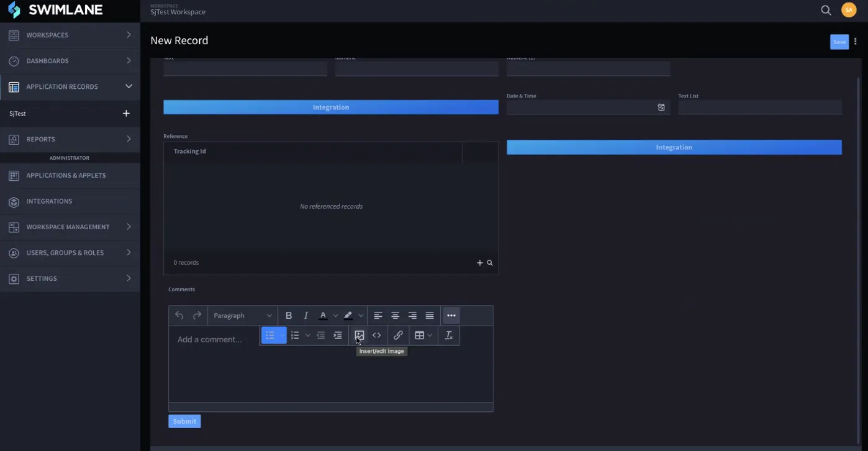Toggle the bullet list button
This screenshot has height=451, width=868.
[270, 335]
